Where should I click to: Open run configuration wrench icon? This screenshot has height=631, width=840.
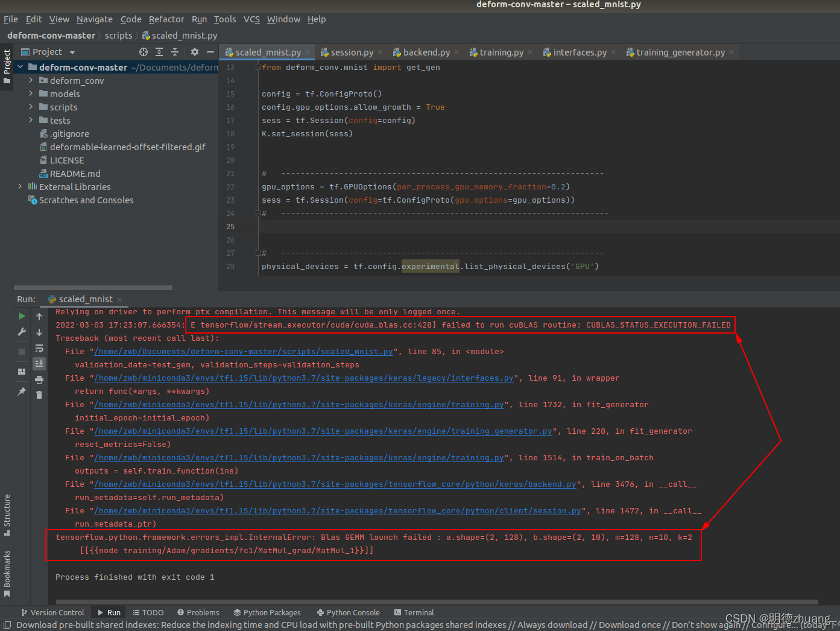coord(22,332)
